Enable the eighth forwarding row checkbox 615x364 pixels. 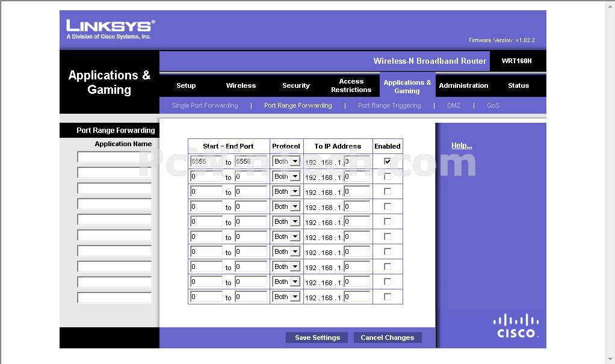tap(388, 267)
